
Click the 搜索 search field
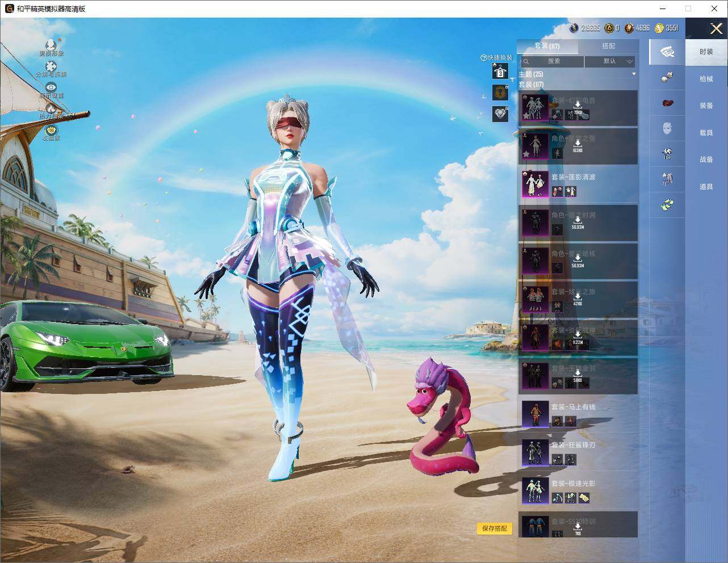tap(551, 61)
